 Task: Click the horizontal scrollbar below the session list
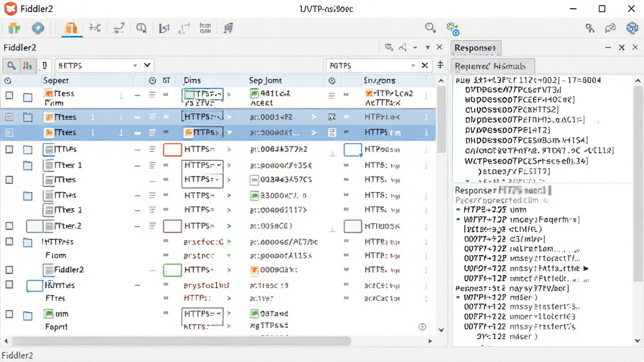[181, 341]
